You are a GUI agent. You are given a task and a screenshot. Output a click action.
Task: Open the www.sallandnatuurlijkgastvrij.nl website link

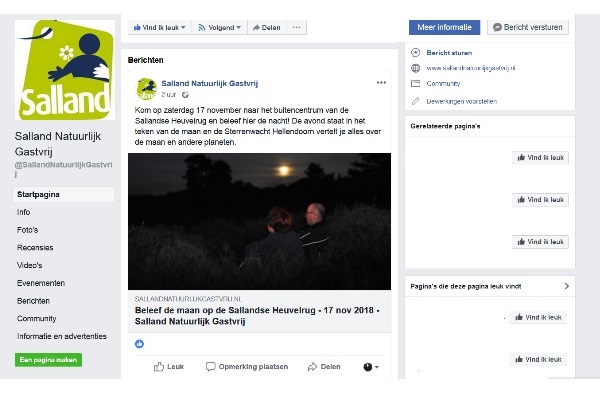471,68
